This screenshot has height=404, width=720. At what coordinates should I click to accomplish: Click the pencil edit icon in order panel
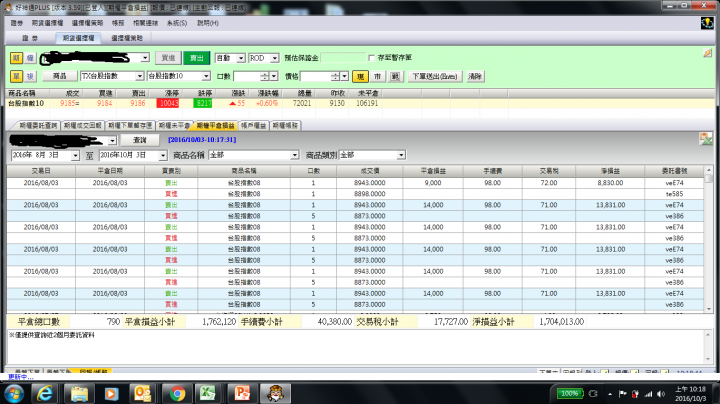pyautogui.click(x=707, y=53)
